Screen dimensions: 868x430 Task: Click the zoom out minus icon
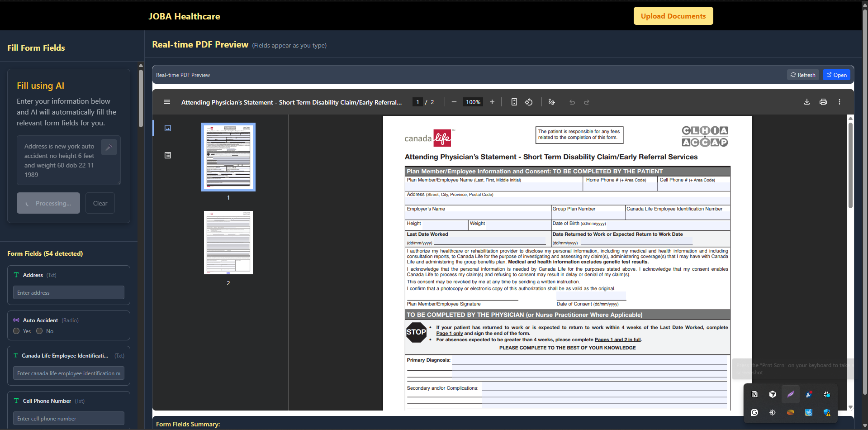(x=454, y=102)
